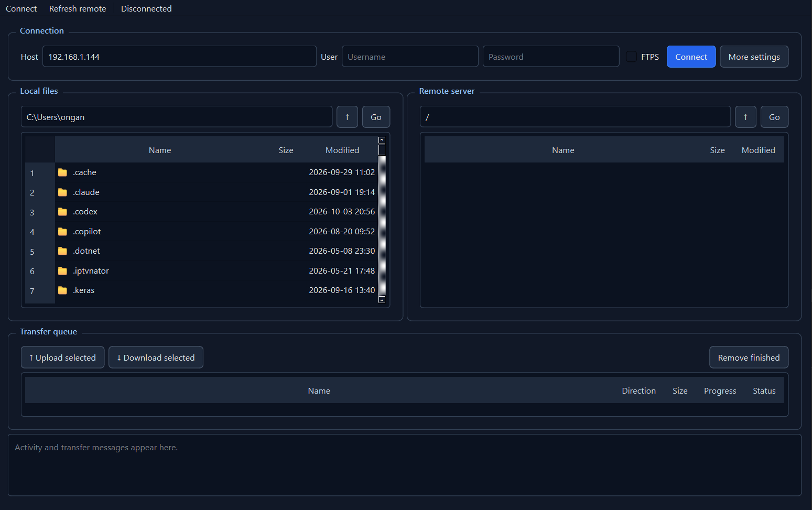Click the Progress column header in queue
812x510 pixels.
(720, 391)
